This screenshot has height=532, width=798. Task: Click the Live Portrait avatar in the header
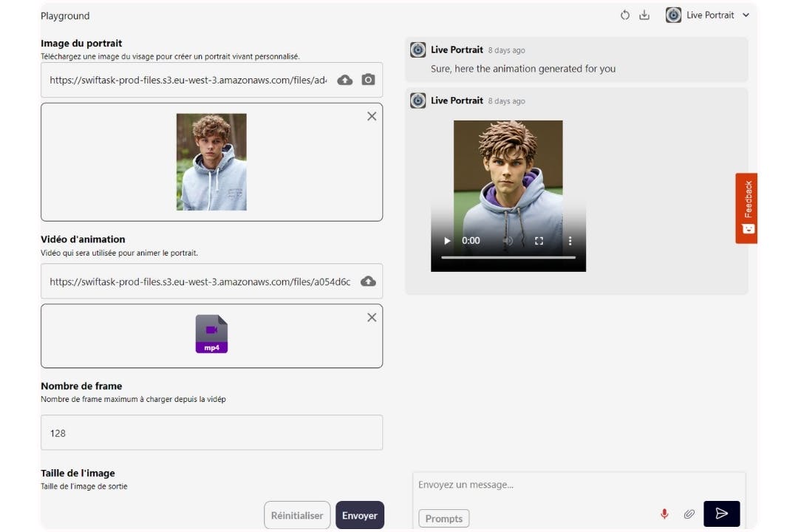tap(673, 16)
